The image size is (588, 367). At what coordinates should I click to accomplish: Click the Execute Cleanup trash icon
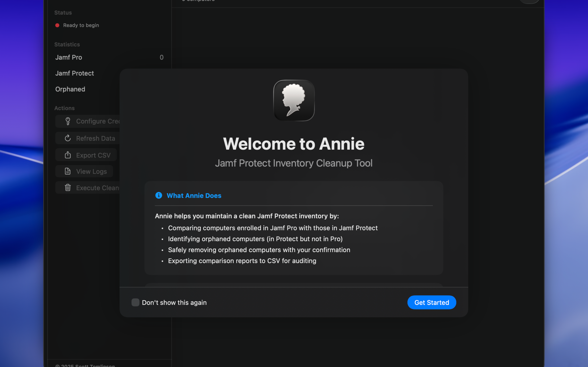[68, 188]
